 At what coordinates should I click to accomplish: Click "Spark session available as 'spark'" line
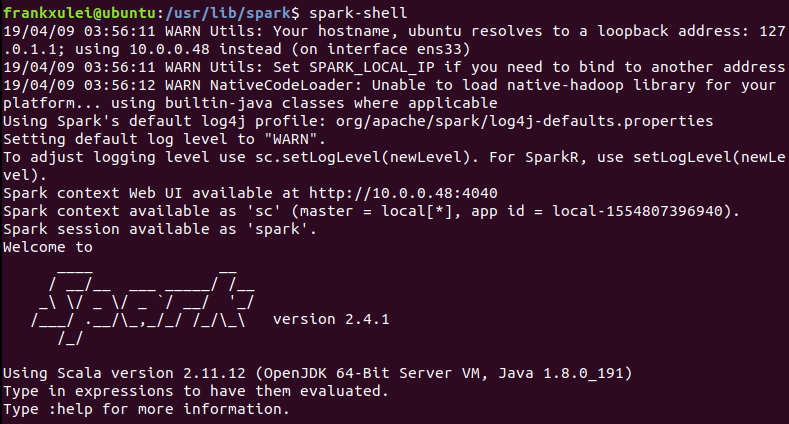click(160, 229)
